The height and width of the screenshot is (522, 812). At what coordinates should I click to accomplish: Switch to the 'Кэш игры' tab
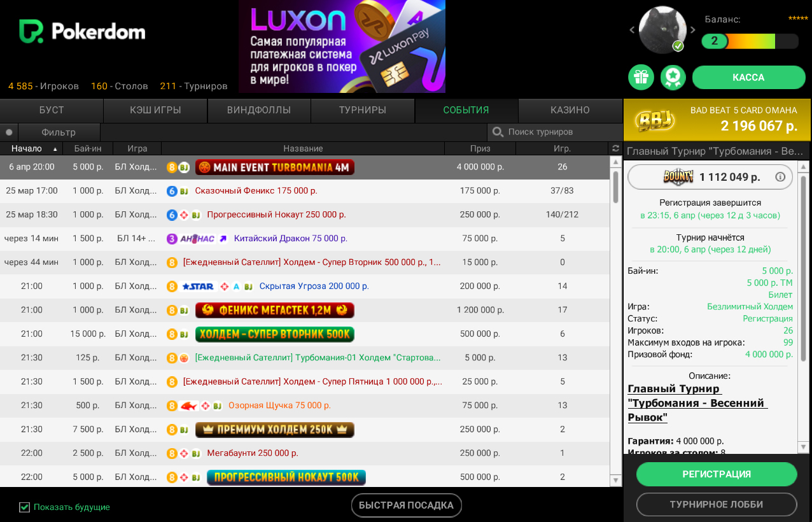tap(155, 110)
